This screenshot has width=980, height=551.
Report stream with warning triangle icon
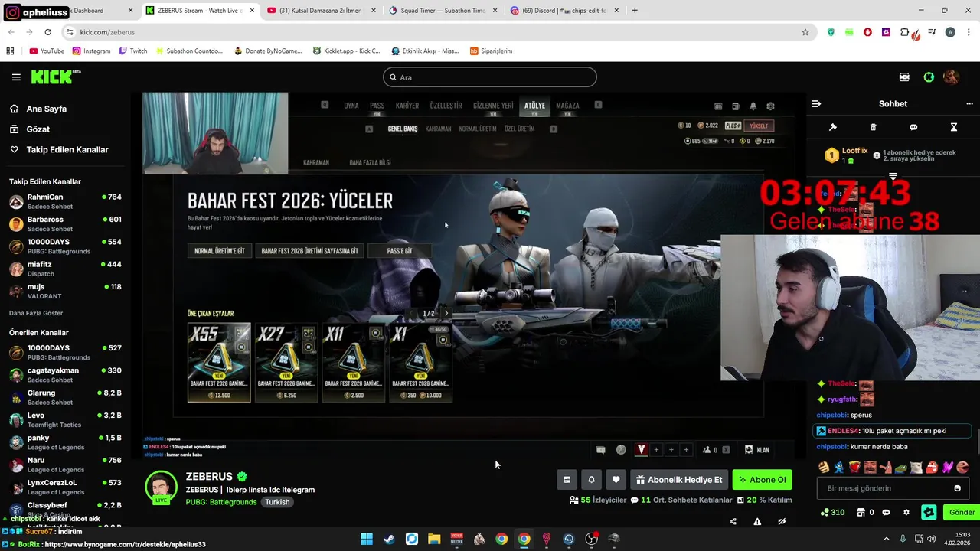[x=757, y=522]
